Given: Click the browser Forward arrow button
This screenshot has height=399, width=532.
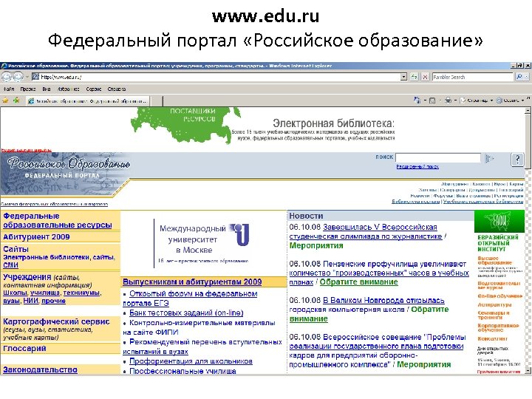Looking at the screenshot, I should [x=18, y=77].
